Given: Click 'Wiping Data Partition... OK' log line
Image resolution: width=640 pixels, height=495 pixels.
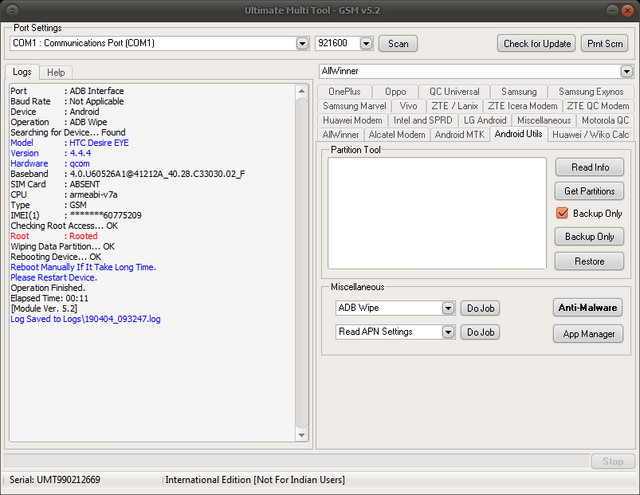Looking at the screenshot, I should click(62, 246).
